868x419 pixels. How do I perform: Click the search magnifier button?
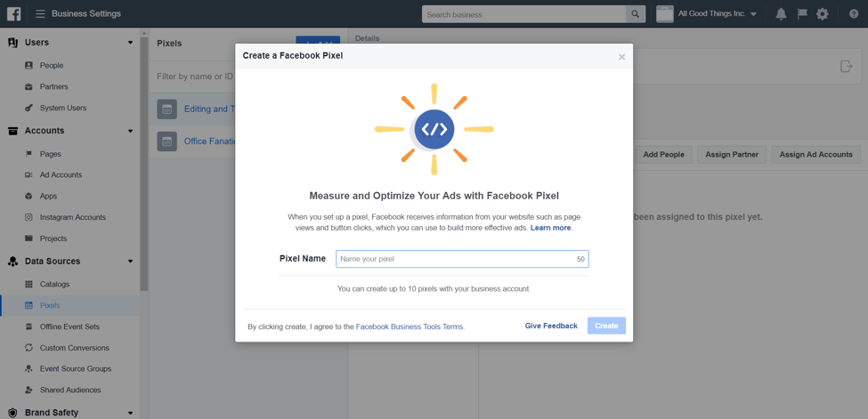tap(635, 14)
